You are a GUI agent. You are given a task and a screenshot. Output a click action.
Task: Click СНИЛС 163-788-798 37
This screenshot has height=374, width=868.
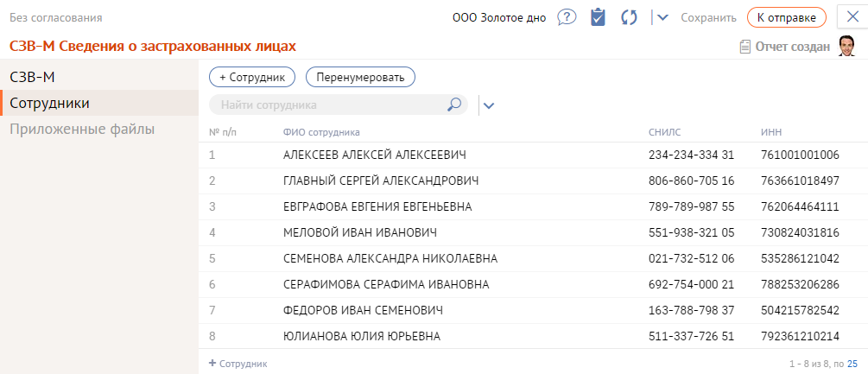tap(692, 310)
